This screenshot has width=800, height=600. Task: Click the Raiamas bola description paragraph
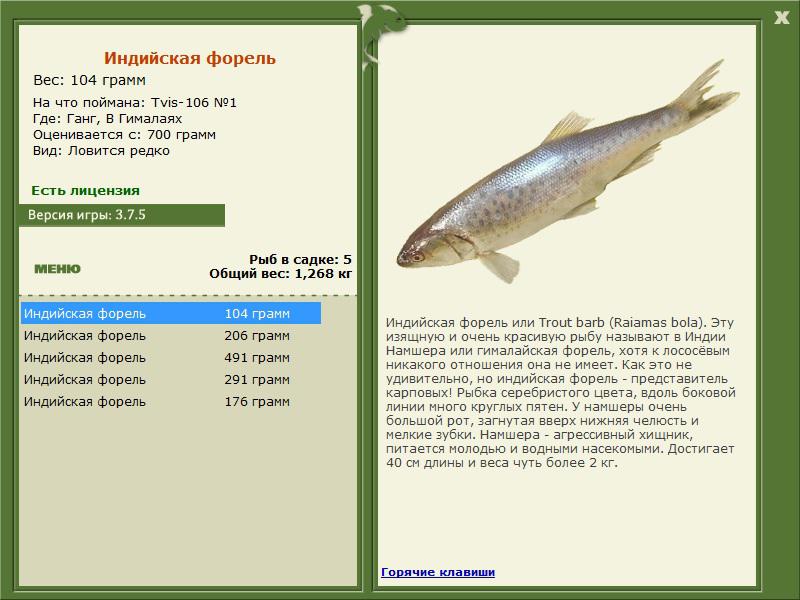pos(560,392)
